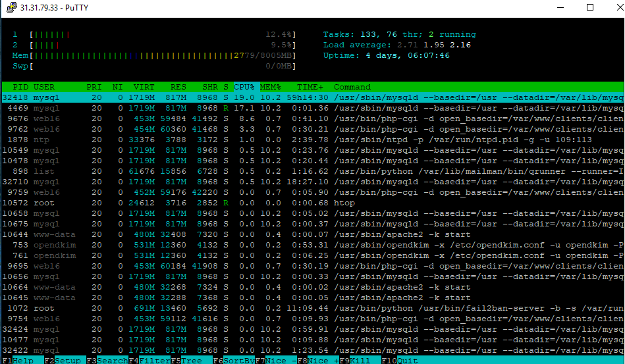Select process row PID 32424 mysql
The height and width of the screenshot is (364, 625).
pos(312,329)
